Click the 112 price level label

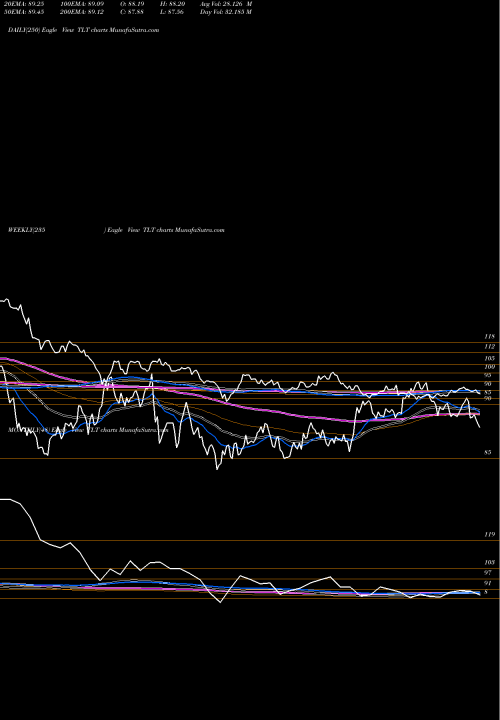tap(490, 347)
